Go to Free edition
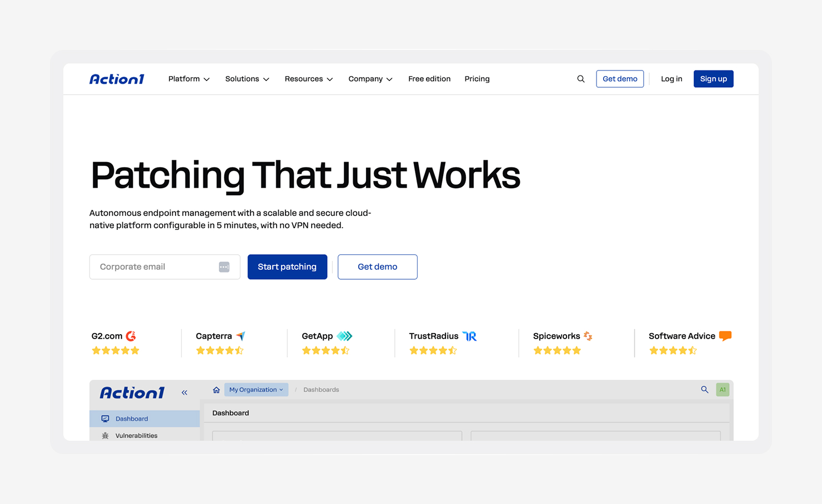The image size is (822, 504). pyautogui.click(x=429, y=79)
